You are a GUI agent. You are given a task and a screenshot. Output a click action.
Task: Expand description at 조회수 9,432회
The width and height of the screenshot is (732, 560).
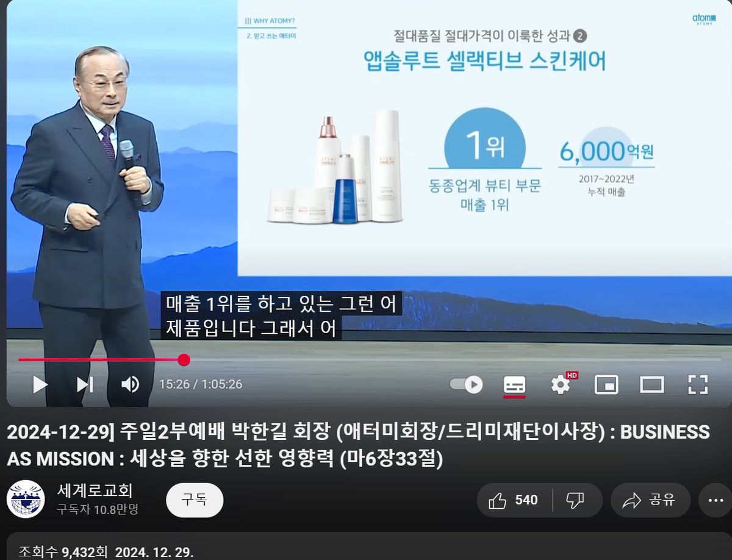(x=63, y=552)
